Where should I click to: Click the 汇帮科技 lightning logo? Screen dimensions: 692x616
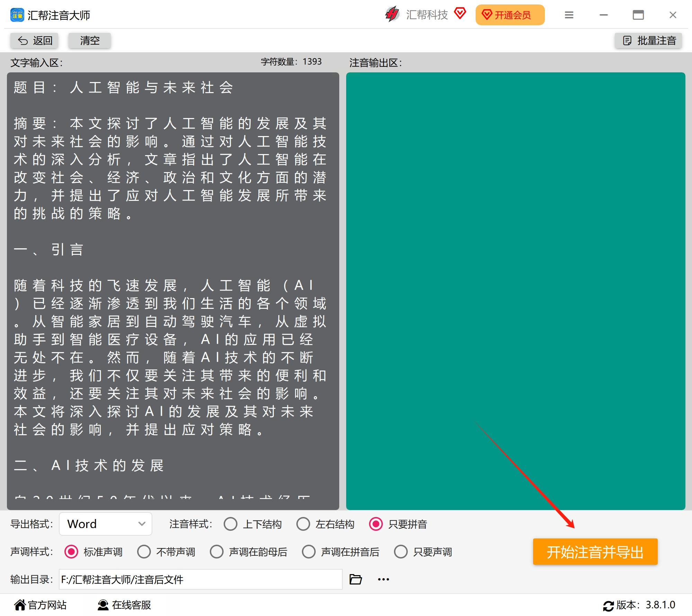(x=392, y=15)
